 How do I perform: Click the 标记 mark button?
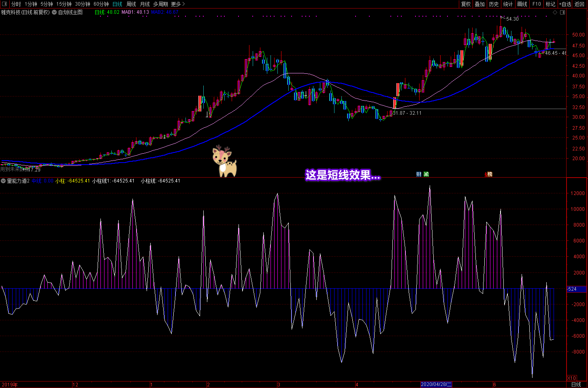coord(551,4)
